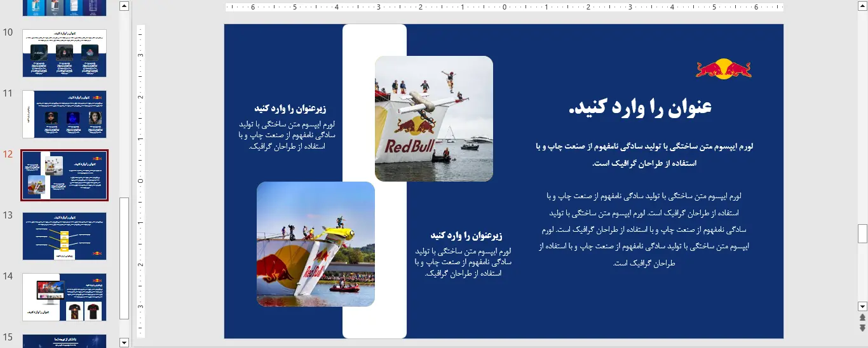Select the current slide 12 thumbnail
Image resolution: width=868 pixels, height=348 pixels.
[x=64, y=175]
